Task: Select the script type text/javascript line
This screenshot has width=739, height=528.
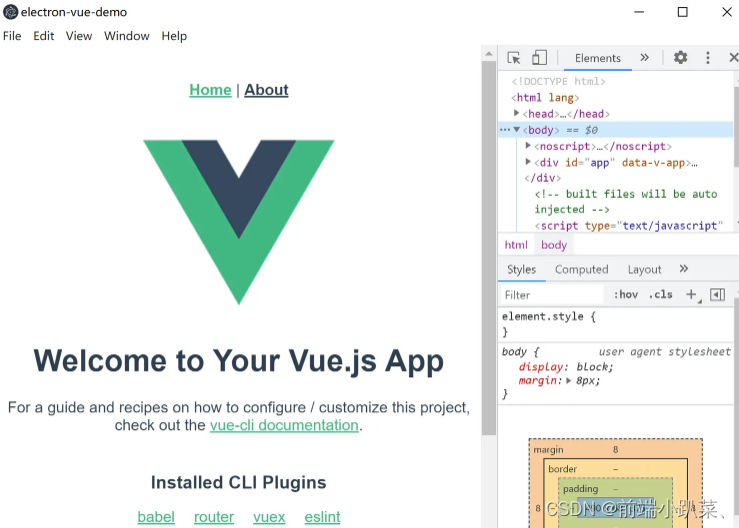Action: coord(629,225)
